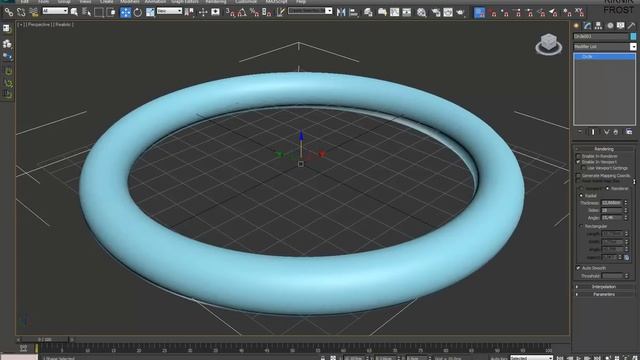Open the Material Editor icon
The height and width of the screenshot is (360, 640).
click(x=422, y=12)
